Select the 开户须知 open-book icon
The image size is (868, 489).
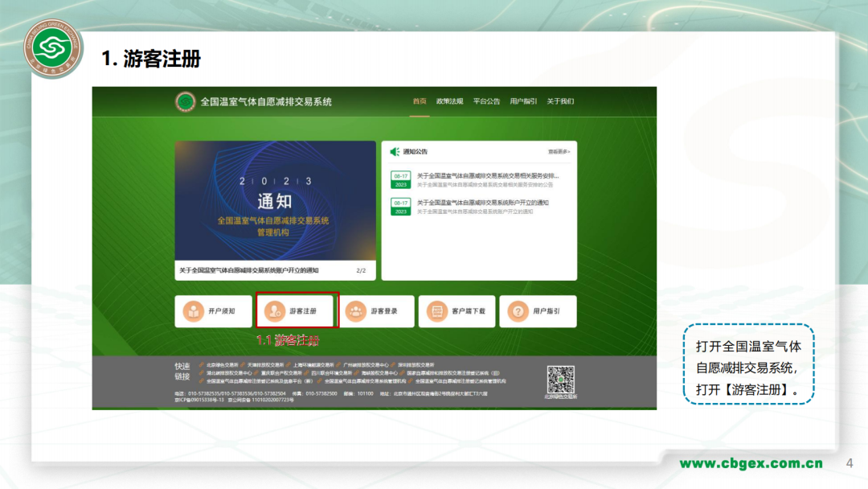pos(194,310)
